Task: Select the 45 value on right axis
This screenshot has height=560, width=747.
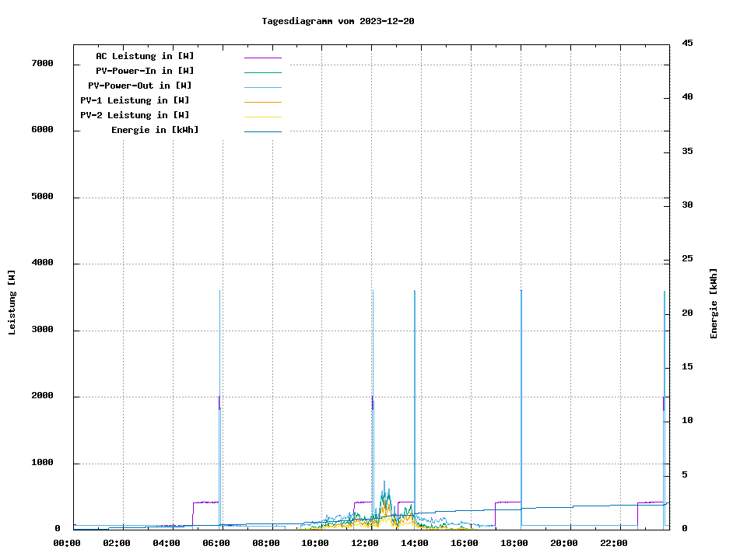Action: coord(687,43)
